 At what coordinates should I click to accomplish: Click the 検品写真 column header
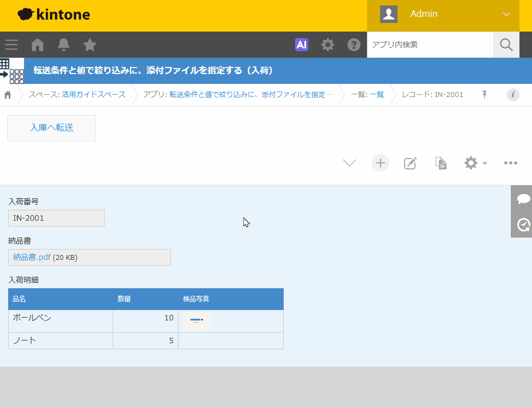231,299
